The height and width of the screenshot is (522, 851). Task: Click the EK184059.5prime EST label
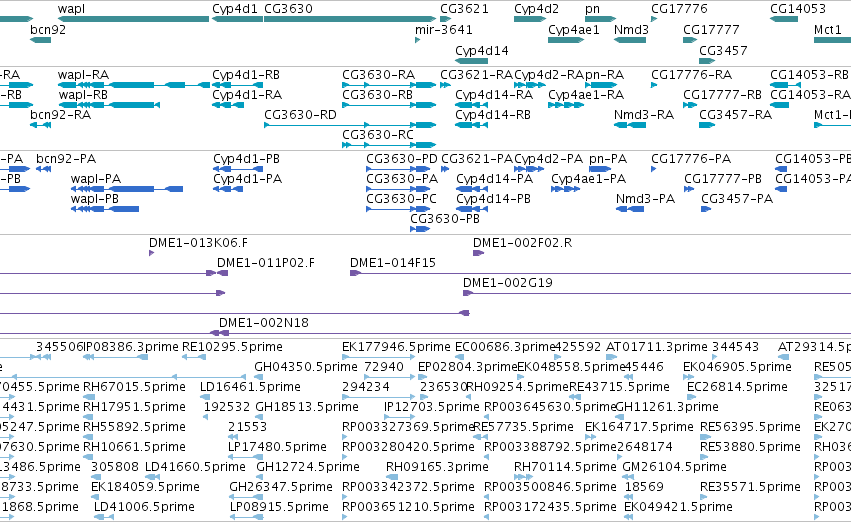pos(145,487)
